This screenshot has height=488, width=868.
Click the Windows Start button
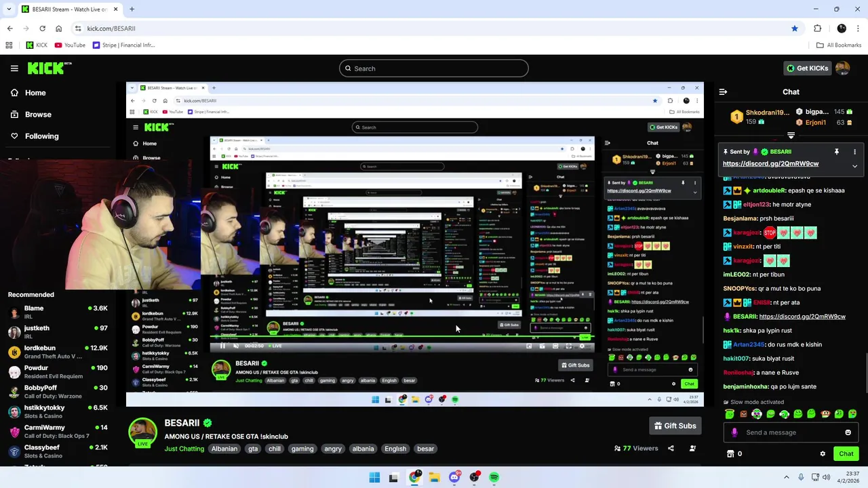374,477
